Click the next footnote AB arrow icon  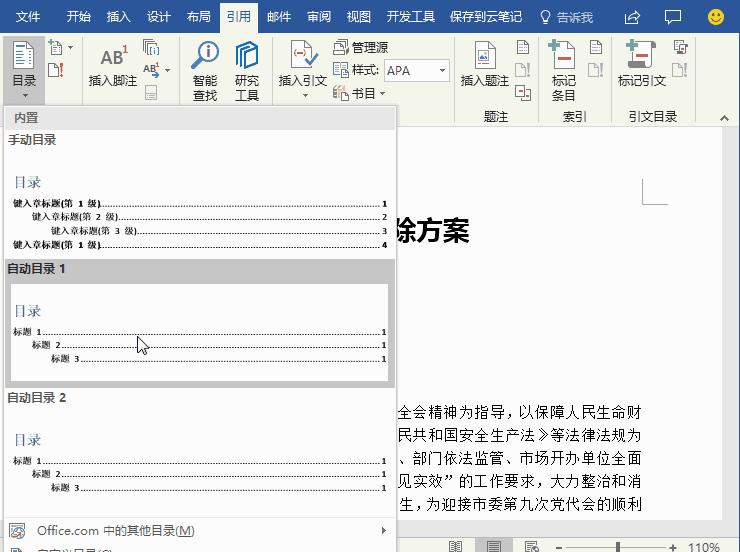[151, 70]
